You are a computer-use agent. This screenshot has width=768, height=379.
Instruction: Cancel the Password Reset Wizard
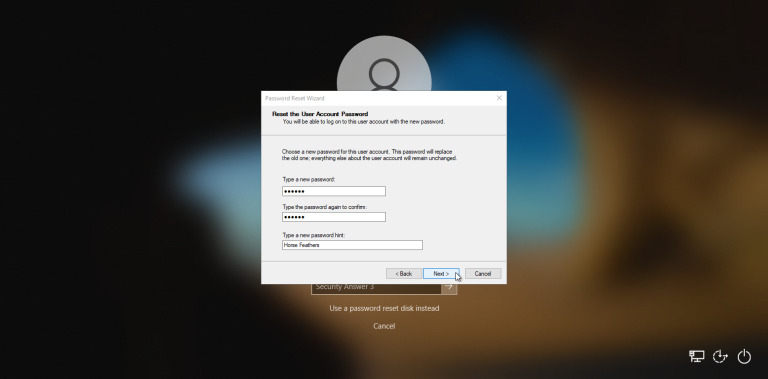tap(483, 274)
